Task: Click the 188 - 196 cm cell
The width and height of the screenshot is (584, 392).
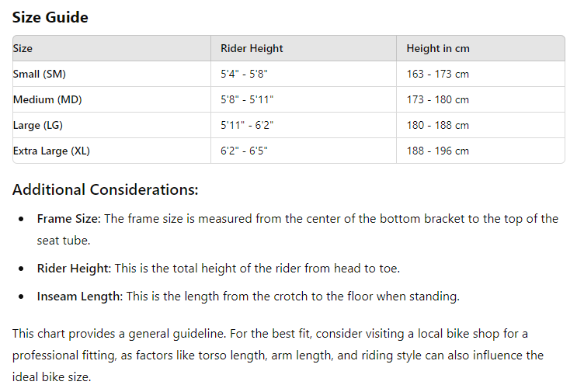Action: tap(438, 151)
